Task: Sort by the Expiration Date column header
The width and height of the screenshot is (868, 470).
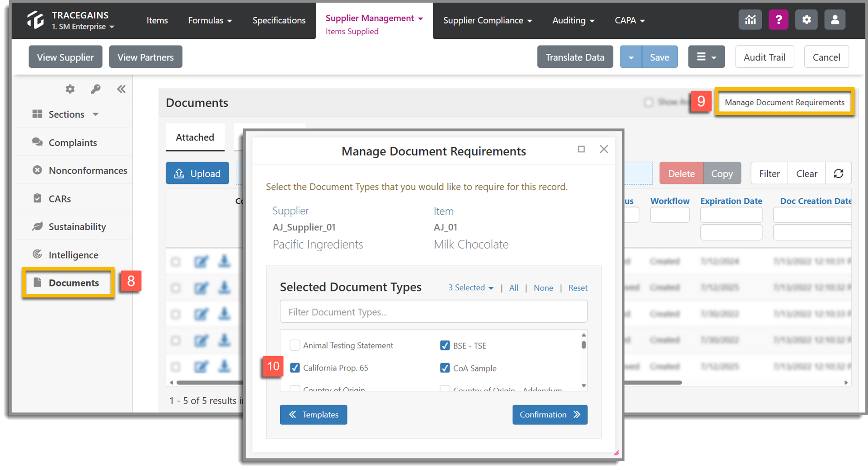Action: (x=731, y=201)
